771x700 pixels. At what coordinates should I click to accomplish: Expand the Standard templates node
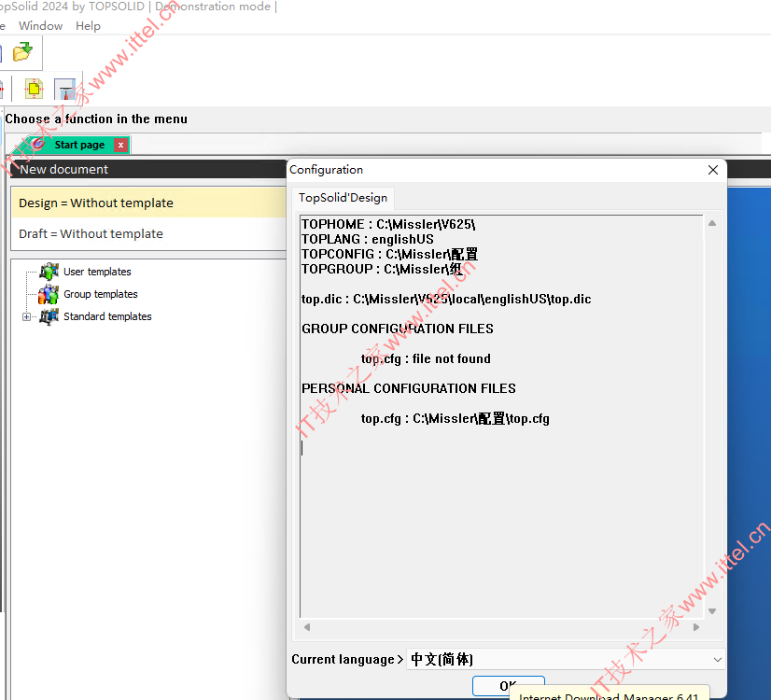coord(26,316)
